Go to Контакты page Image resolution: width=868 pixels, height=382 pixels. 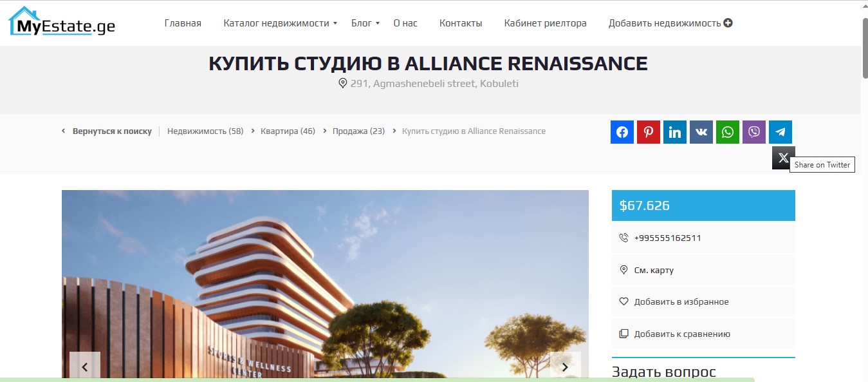coord(461,23)
